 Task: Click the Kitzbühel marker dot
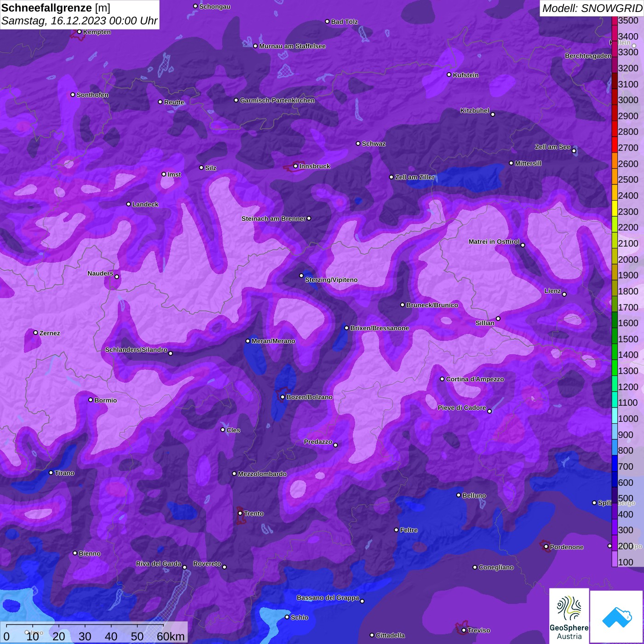pyautogui.click(x=493, y=114)
